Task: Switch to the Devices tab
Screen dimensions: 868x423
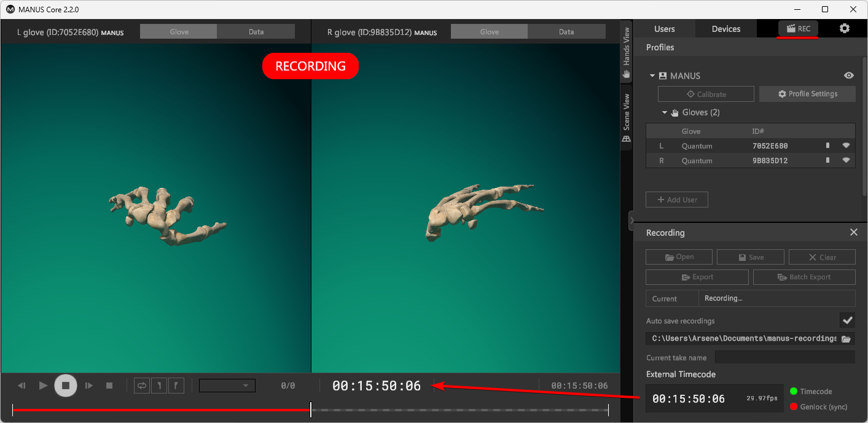Action: tap(725, 29)
